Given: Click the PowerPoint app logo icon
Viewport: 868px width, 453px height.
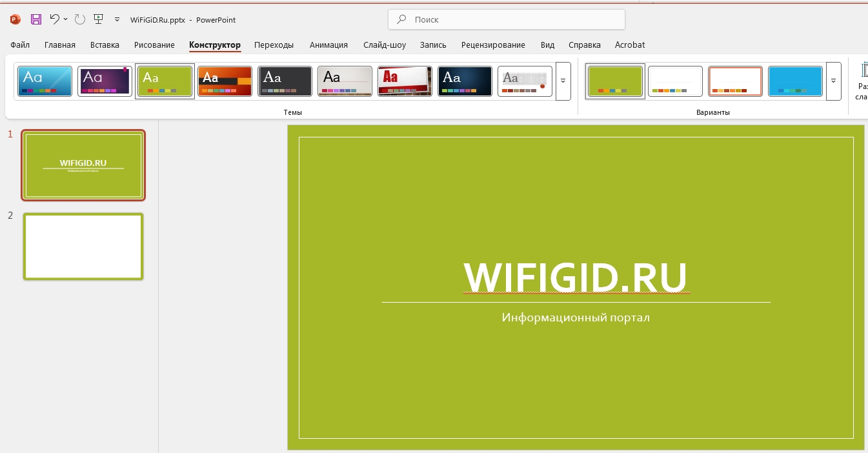Looking at the screenshot, I should pos(15,19).
